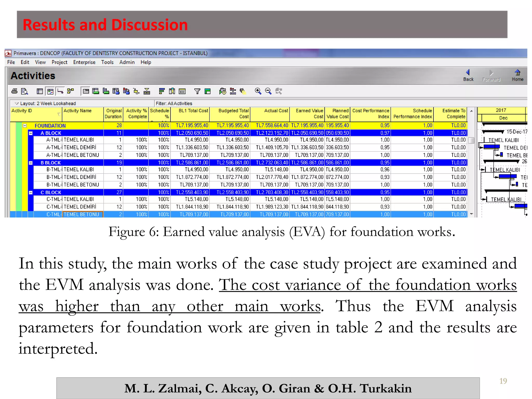Click the Schedule clock icon
This screenshot has height=399, width=532.
(223, 91)
